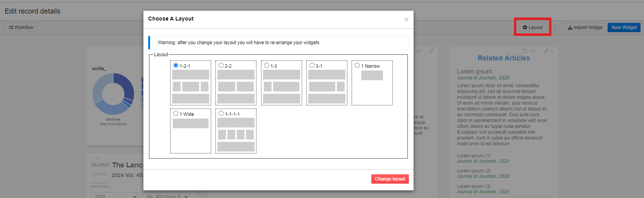The image size is (644, 198).
Task: Select the 3-1 layout radio button
Action: [312, 65]
